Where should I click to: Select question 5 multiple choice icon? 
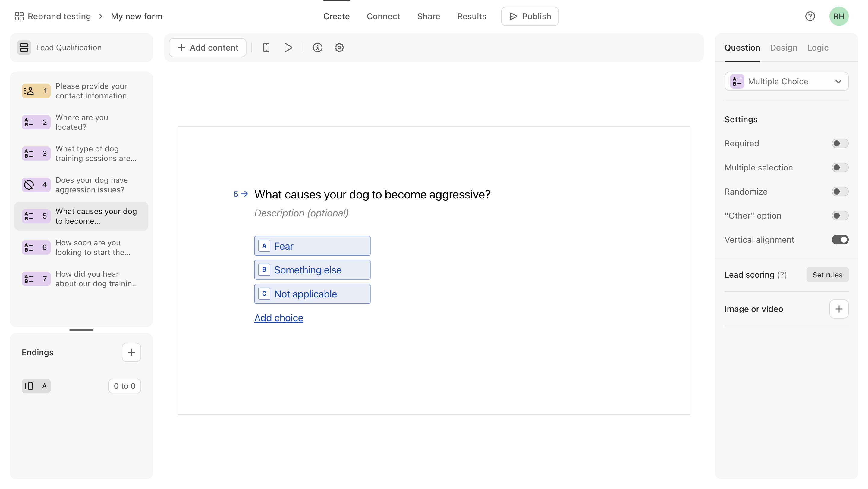pyautogui.click(x=36, y=216)
